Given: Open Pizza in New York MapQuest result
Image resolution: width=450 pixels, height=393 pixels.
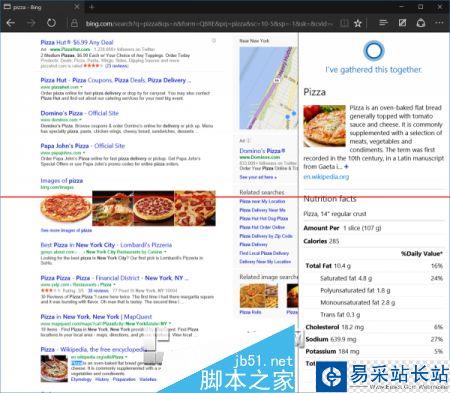Looking at the screenshot, I should 96,316.
